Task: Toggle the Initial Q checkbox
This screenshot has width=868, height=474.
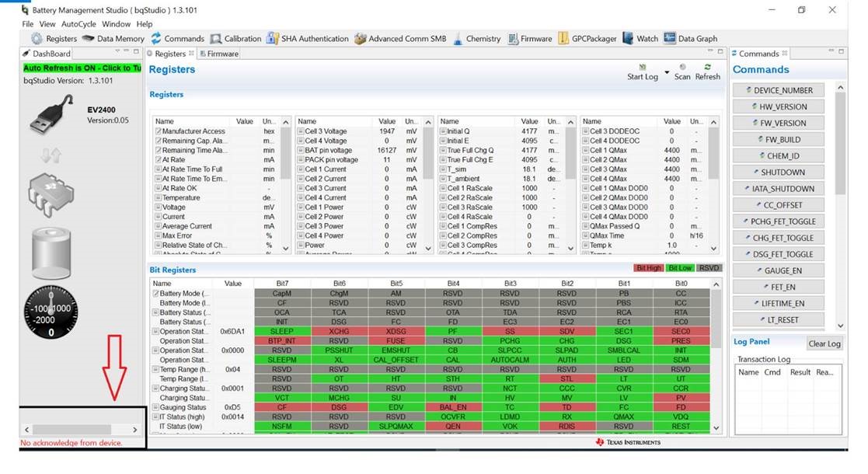Action: [443, 131]
